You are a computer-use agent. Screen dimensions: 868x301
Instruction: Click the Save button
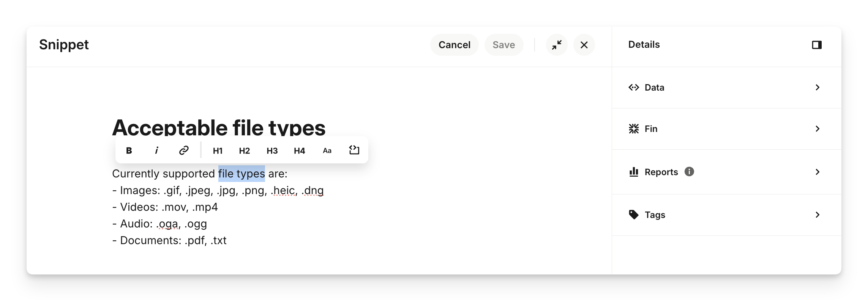tap(503, 45)
